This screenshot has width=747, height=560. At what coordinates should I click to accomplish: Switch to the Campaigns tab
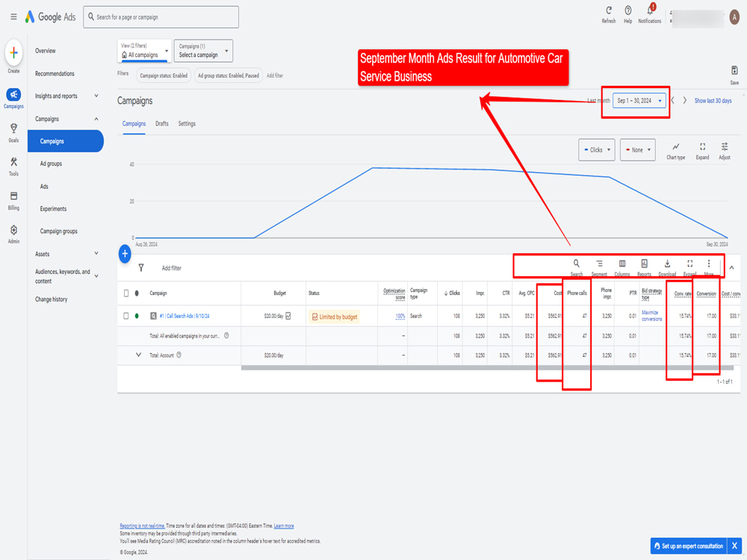134,124
